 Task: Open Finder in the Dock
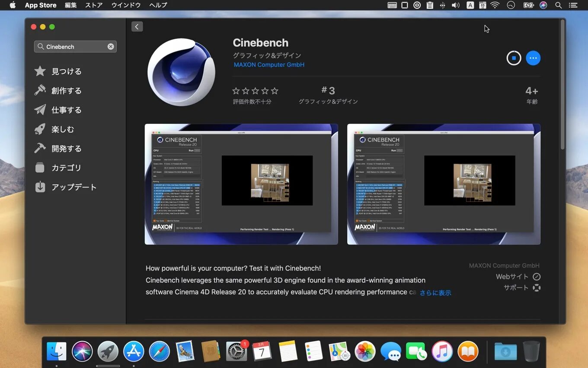tap(57, 351)
